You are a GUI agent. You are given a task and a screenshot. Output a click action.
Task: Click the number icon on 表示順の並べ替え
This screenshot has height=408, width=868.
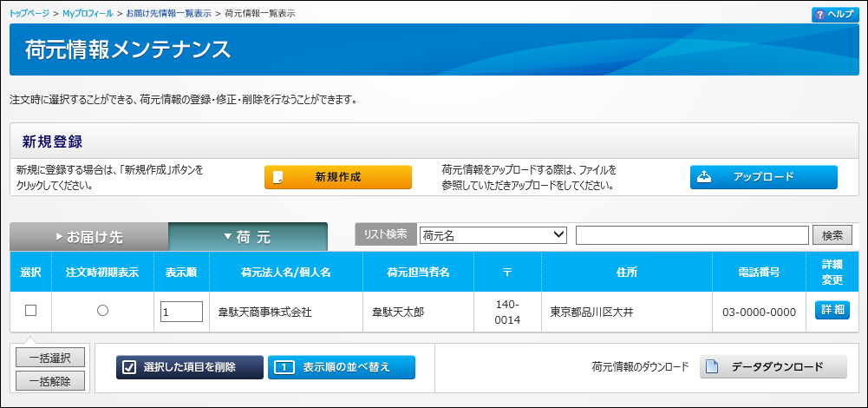[x=282, y=367]
